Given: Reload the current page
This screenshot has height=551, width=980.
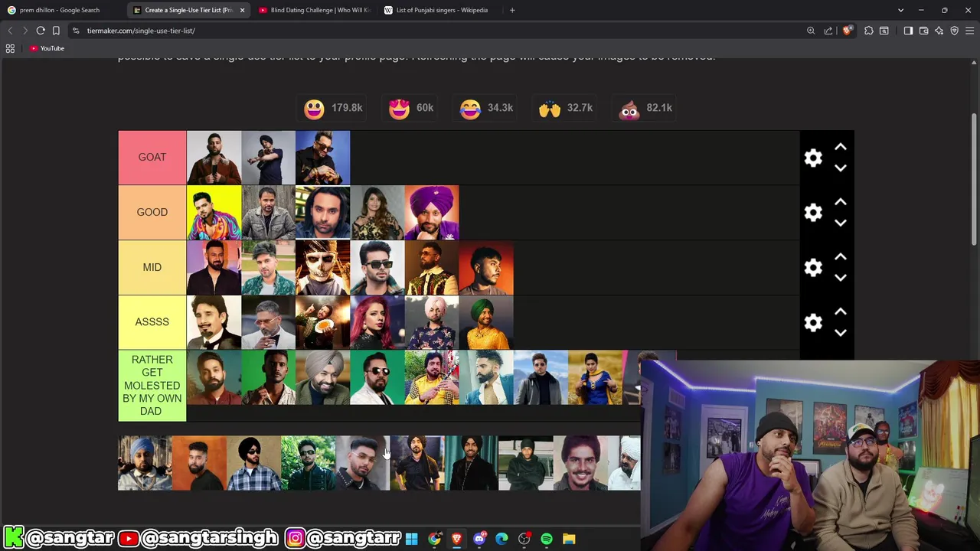Looking at the screenshot, I should pyautogui.click(x=41, y=31).
